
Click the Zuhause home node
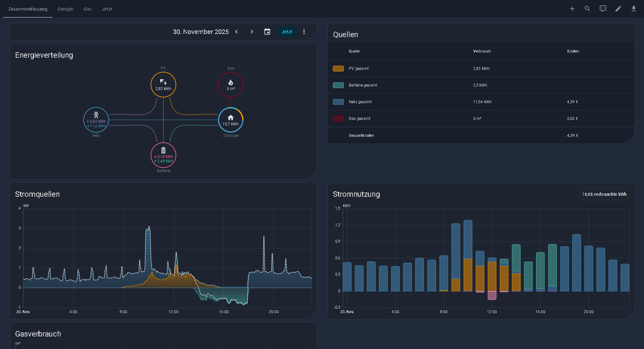coord(231,120)
